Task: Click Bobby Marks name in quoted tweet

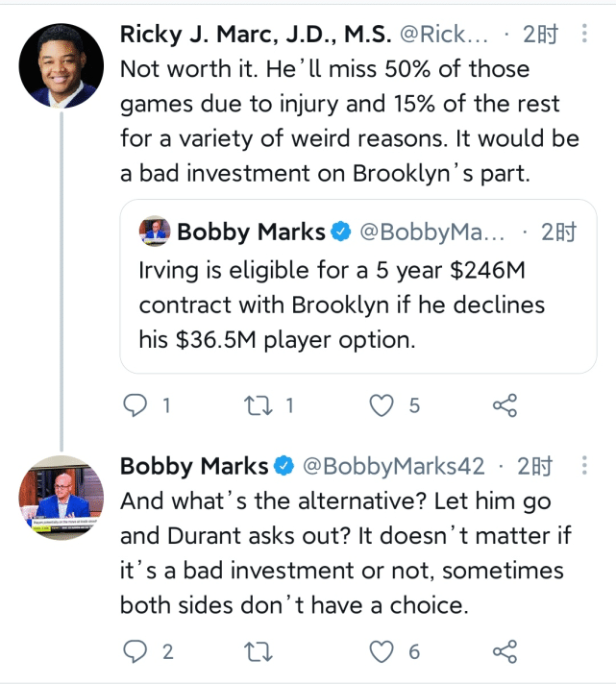Action: [x=250, y=232]
